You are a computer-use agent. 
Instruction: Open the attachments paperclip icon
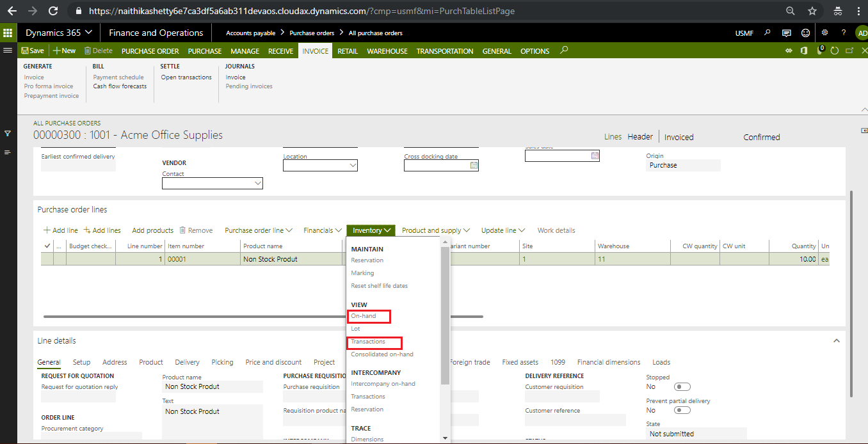tap(820, 51)
